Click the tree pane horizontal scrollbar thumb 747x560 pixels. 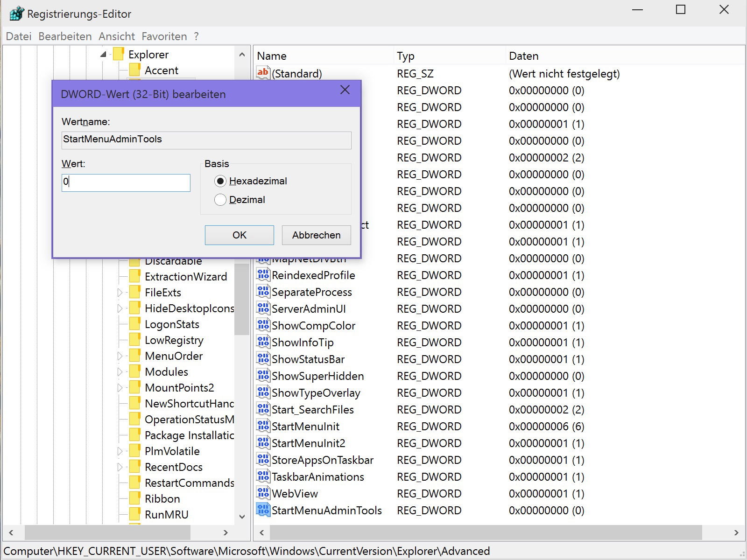(x=107, y=532)
